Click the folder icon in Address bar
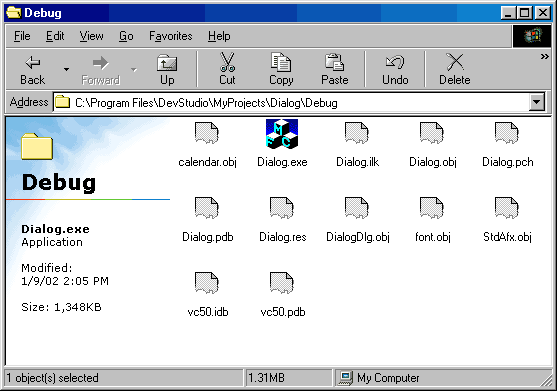Image resolution: width=557 pixels, height=391 pixels. coord(63,102)
